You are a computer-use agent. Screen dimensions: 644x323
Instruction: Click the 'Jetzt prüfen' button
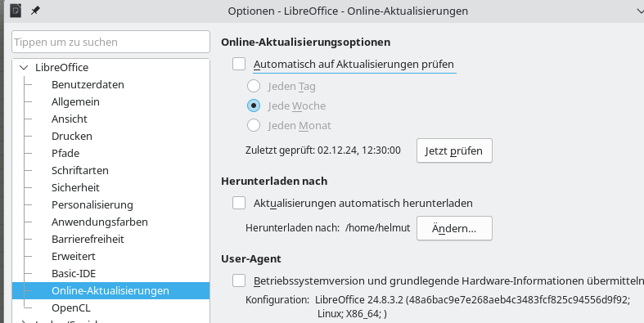[454, 150]
